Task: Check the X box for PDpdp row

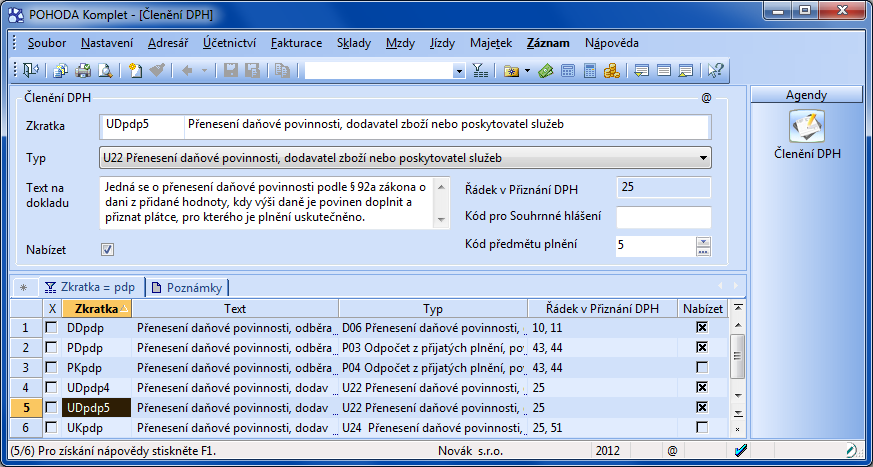Action: (51, 348)
